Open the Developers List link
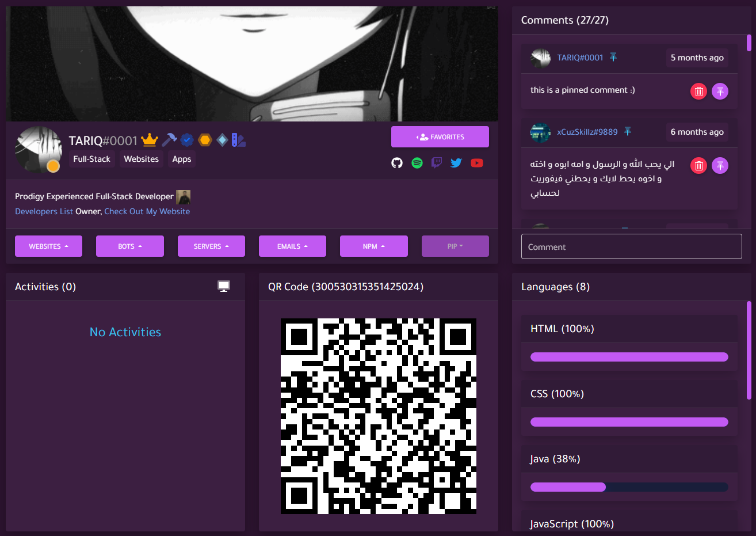 44,211
